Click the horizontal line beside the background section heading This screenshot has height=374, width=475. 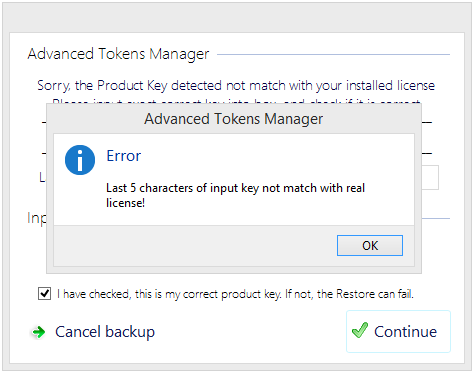coord(333,54)
